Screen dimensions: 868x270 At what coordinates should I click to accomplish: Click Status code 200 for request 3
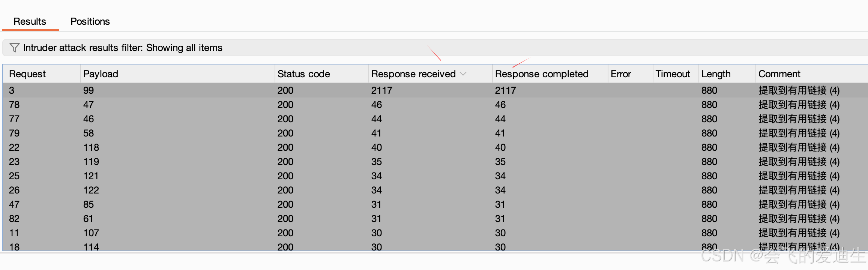[x=285, y=90]
